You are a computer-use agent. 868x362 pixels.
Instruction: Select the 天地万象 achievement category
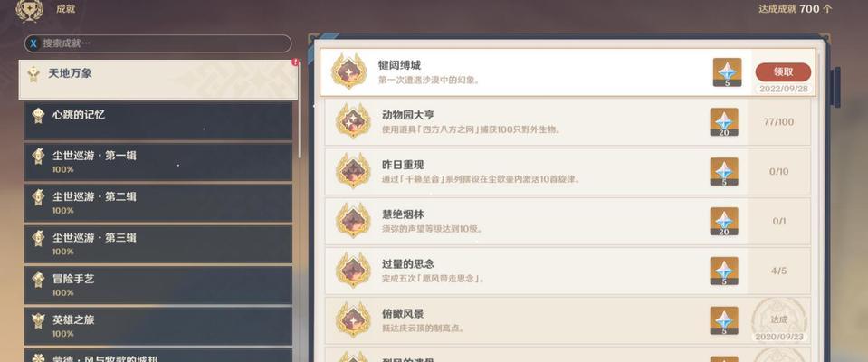tap(158, 80)
